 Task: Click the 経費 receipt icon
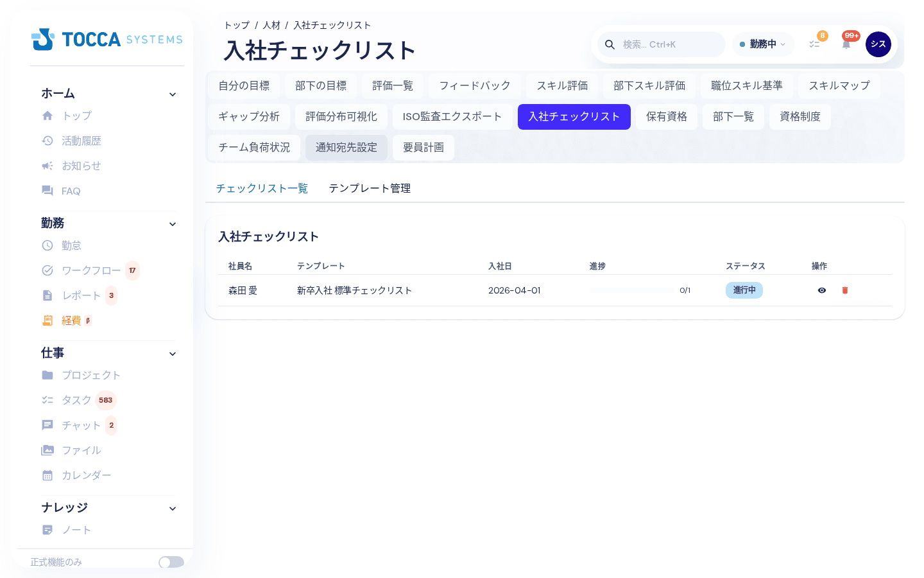pyautogui.click(x=47, y=320)
